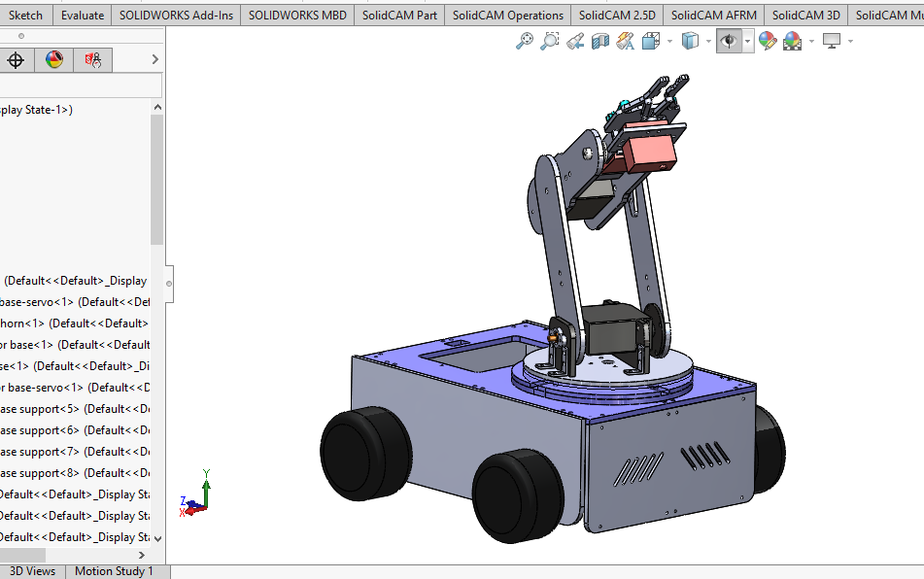Expand the Display Style dropdown arrow
The image size is (924, 579).
click(708, 41)
